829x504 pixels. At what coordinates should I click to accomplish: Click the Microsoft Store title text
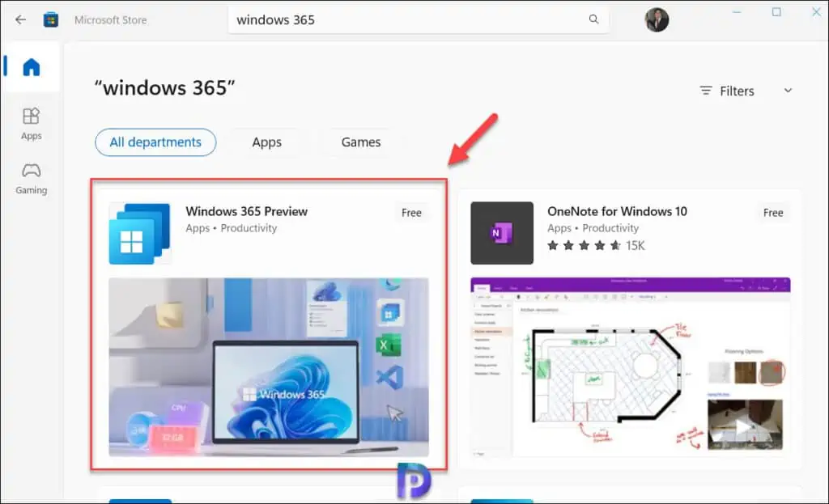coord(110,20)
